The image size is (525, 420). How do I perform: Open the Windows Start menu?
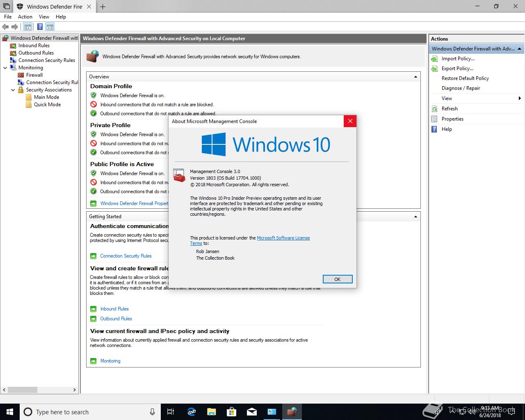pyautogui.click(x=10, y=412)
